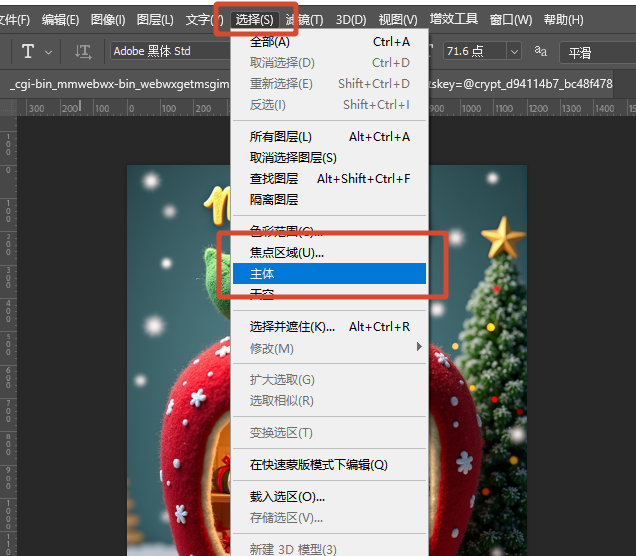
Task: Expand the 修改(M) submenu arrow
Action: pos(419,347)
